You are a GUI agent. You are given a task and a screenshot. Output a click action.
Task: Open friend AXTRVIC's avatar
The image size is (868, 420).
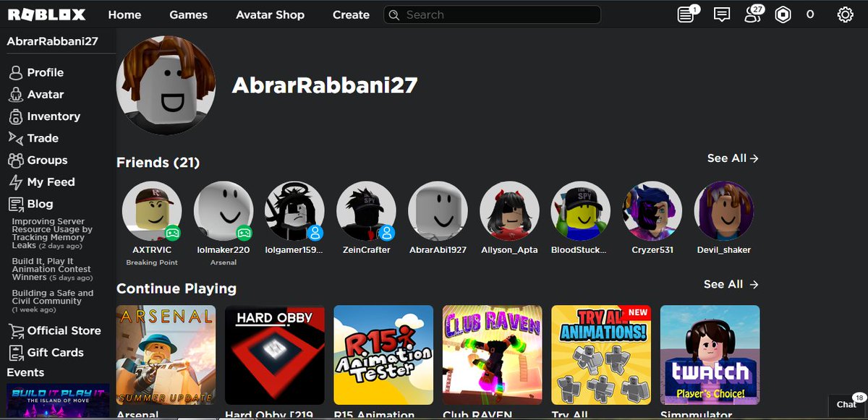(x=151, y=211)
